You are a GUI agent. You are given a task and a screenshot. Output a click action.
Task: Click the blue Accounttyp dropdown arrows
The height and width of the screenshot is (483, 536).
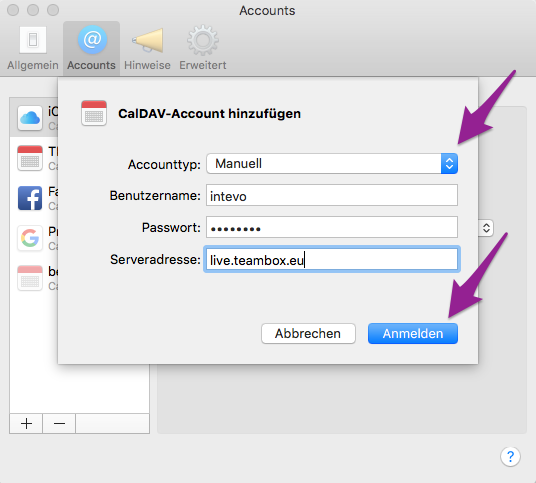(x=449, y=163)
